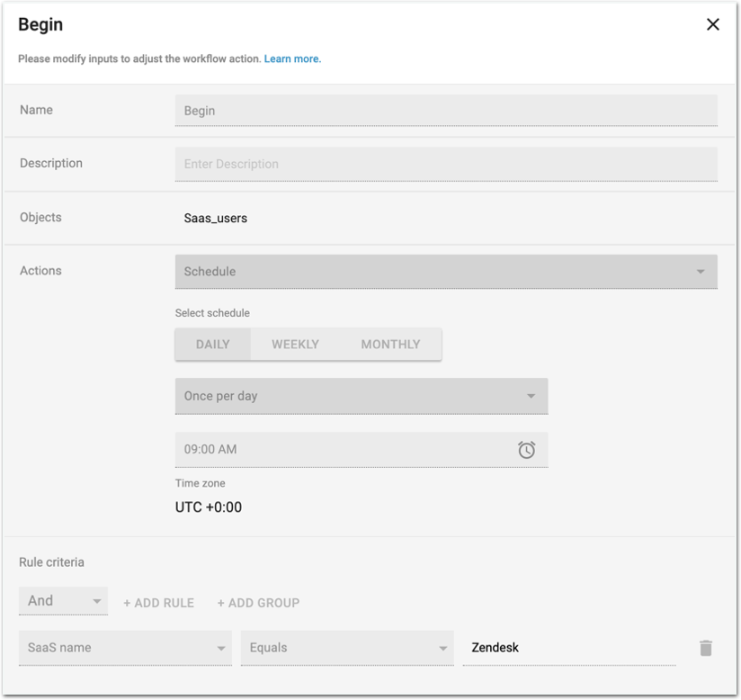This screenshot has width=741, height=700.
Task: Open the Schedule actions dropdown
Action: click(445, 272)
